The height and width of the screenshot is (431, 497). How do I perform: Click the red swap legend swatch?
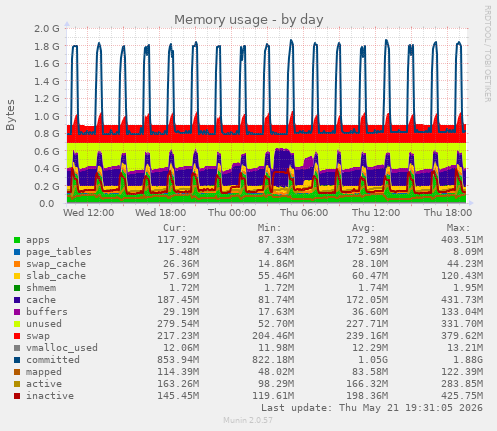(17, 336)
